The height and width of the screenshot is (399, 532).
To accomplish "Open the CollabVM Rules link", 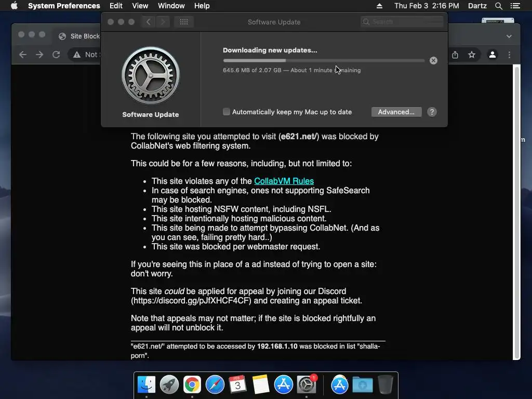I will pos(284,181).
